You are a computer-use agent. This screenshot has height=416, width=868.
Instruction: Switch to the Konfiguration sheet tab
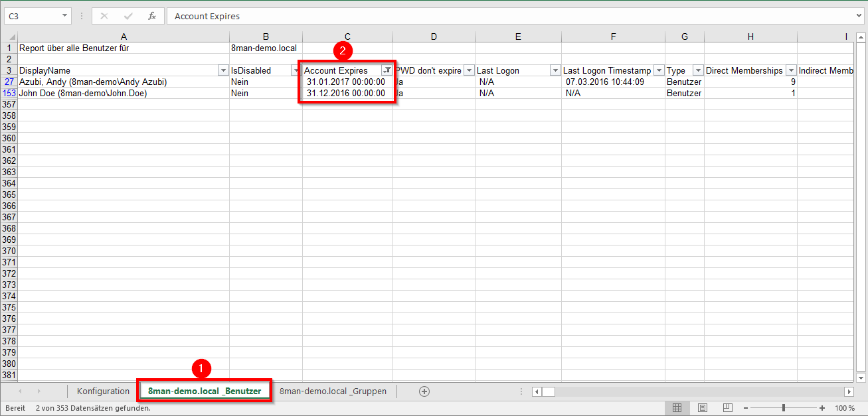103,391
